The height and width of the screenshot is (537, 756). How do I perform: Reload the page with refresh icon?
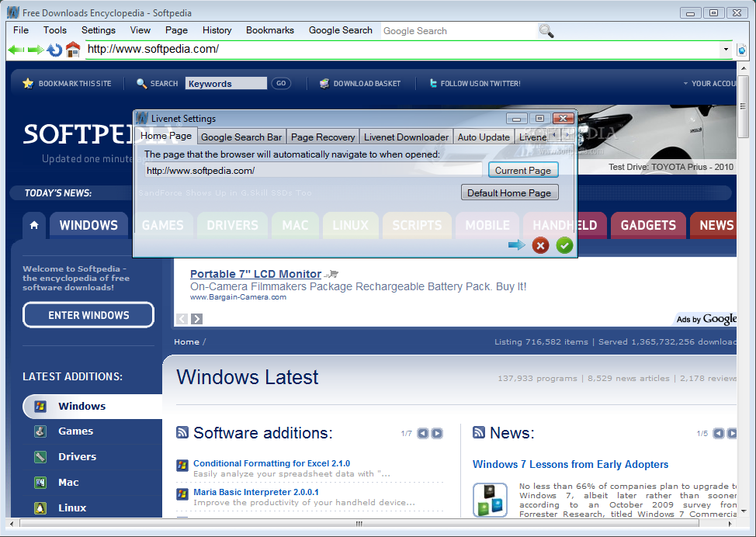[55, 50]
